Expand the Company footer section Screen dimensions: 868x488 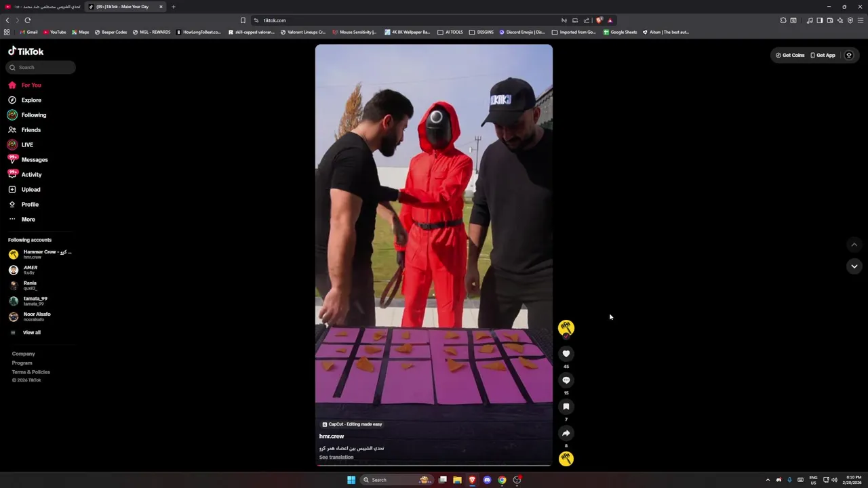tap(23, 354)
